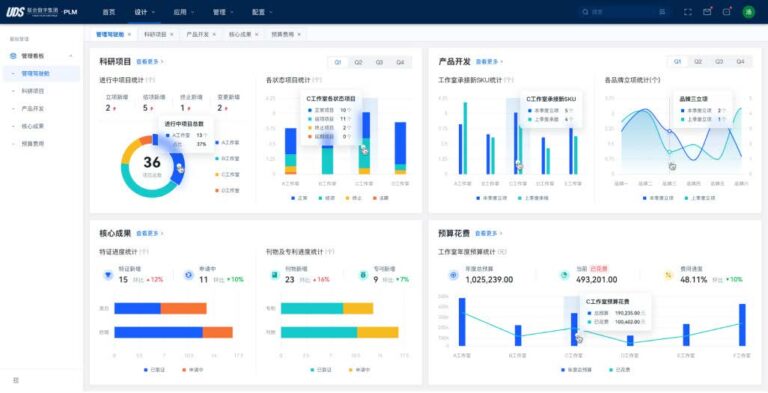Collapse sidebar using bottom-left menu icon

(x=16, y=380)
